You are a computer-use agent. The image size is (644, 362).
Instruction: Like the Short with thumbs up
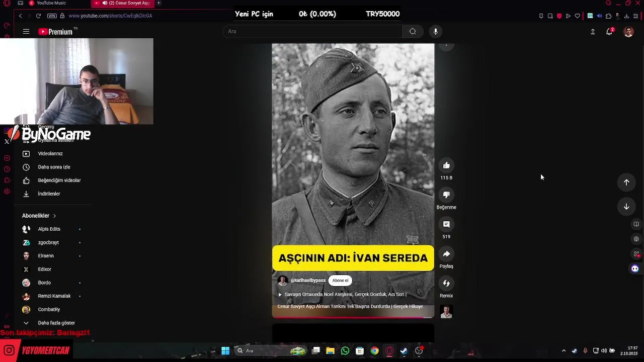coord(446,165)
